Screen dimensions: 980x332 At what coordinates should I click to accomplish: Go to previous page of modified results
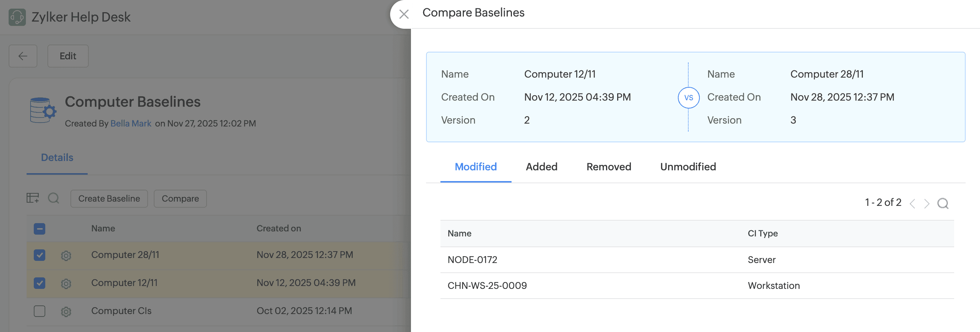[x=912, y=203]
